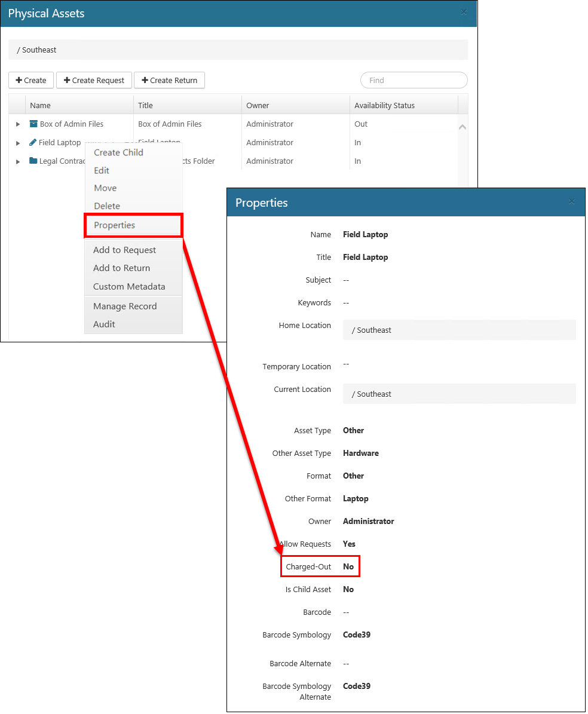The height and width of the screenshot is (714, 588).
Task: Click the folder icon for Legal Contracts
Action: pyautogui.click(x=33, y=161)
